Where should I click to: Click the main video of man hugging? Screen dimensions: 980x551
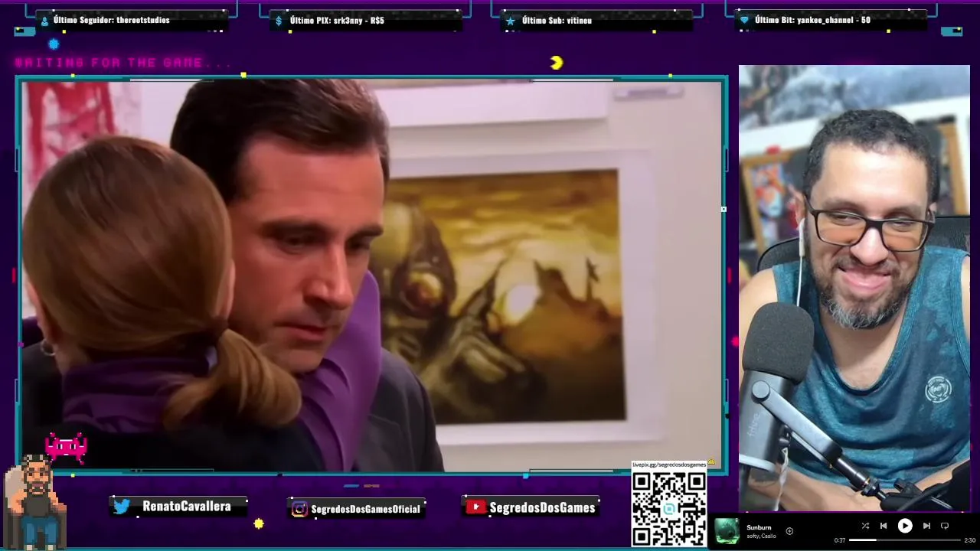pyautogui.click(x=371, y=275)
